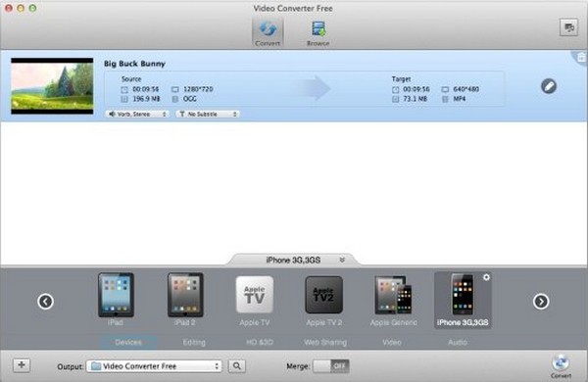Click the magnifier icon next to the Output folder

coord(237,366)
